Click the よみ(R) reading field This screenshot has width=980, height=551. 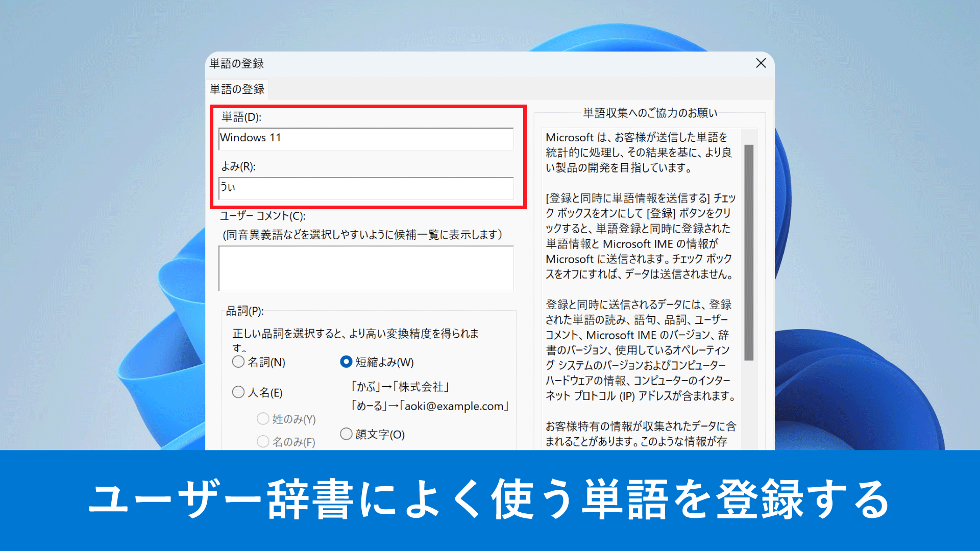pyautogui.click(x=366, y=188)
